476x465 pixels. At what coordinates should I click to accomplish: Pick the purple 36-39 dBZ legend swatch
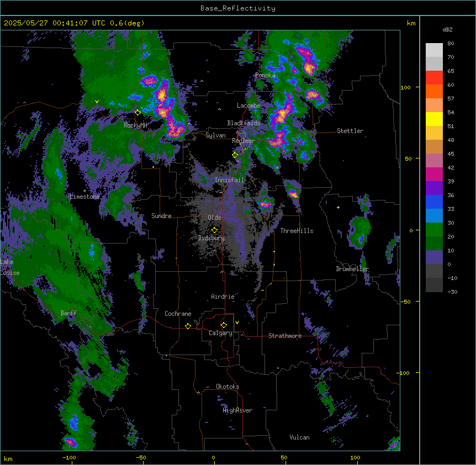tap(434, 188)
